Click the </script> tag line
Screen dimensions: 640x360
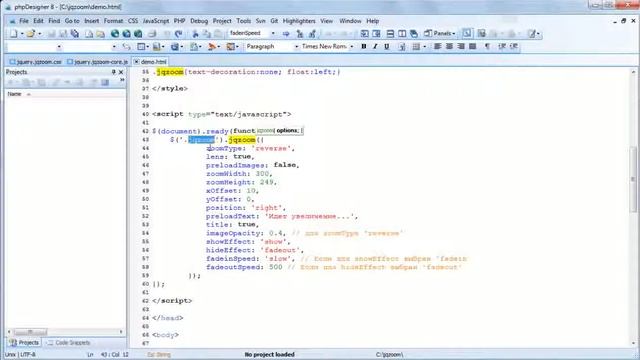pos(172,301)
